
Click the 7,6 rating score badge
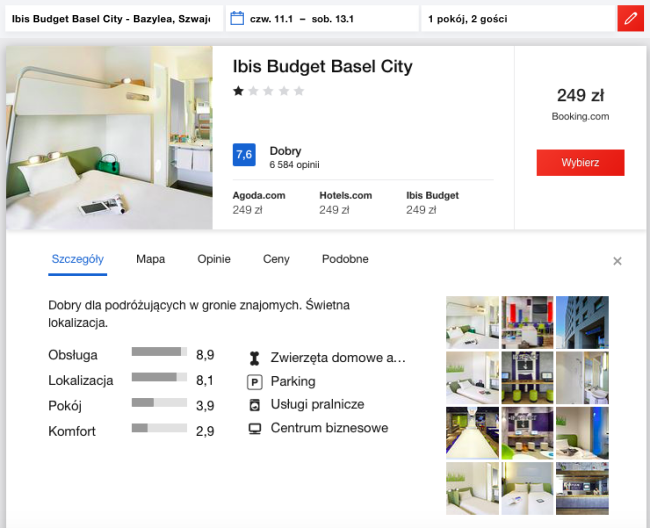click(x=244, y=155)
